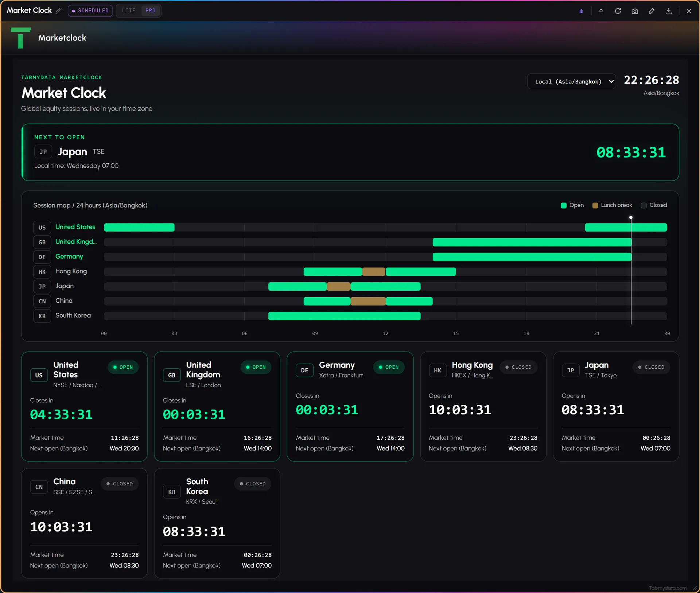Click the 22:26:28 local clock
Viewport: 700px width, 593px height.
click(652, 80)
